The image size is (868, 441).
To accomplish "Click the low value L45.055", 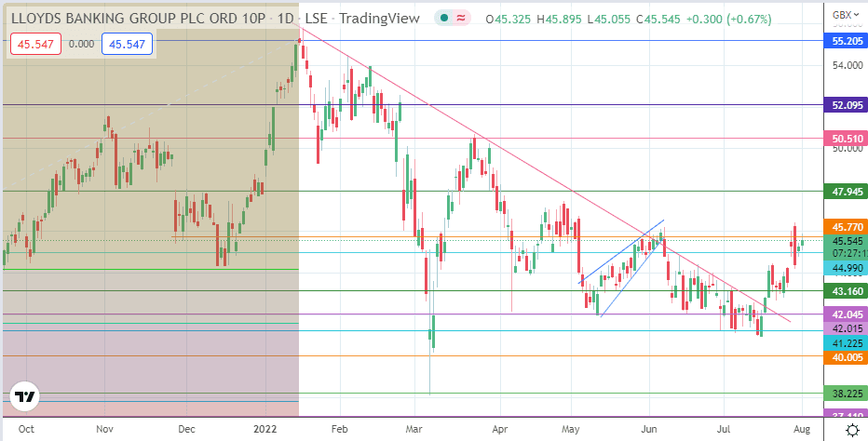I will 609,20.
